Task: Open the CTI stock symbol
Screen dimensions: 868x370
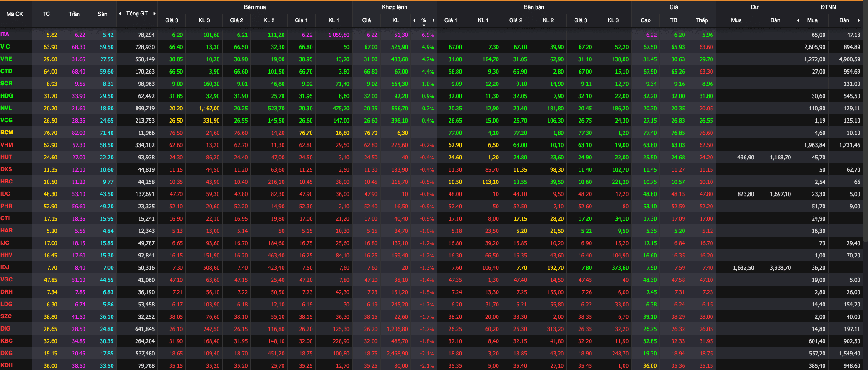Action: [x=5, y=218]
